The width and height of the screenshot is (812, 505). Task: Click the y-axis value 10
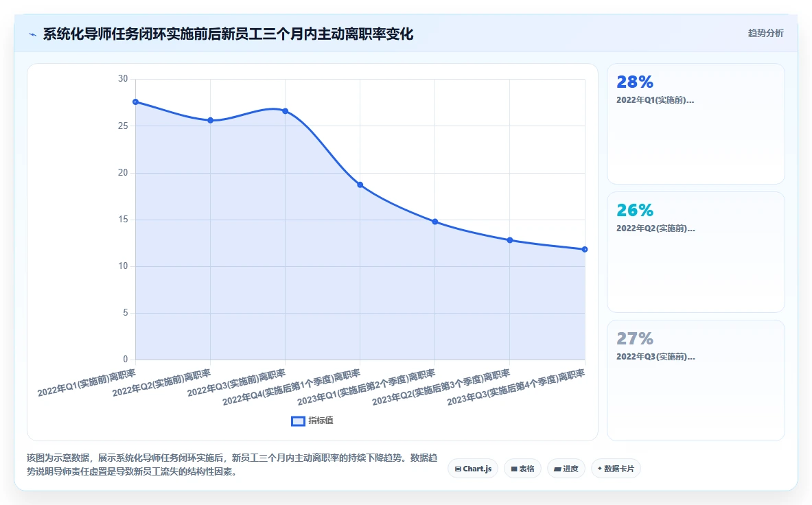click(123, 266)
